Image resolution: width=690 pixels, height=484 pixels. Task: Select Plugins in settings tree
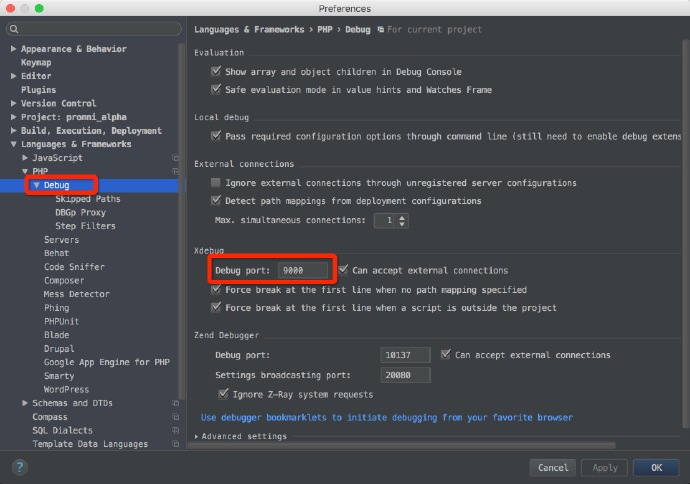(38, 90)
